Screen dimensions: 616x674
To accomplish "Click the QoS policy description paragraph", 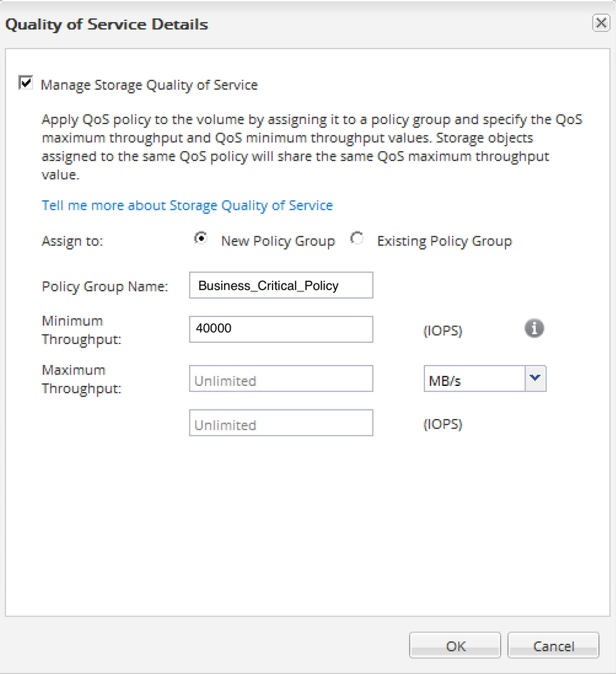I will (x=310, y=147).
